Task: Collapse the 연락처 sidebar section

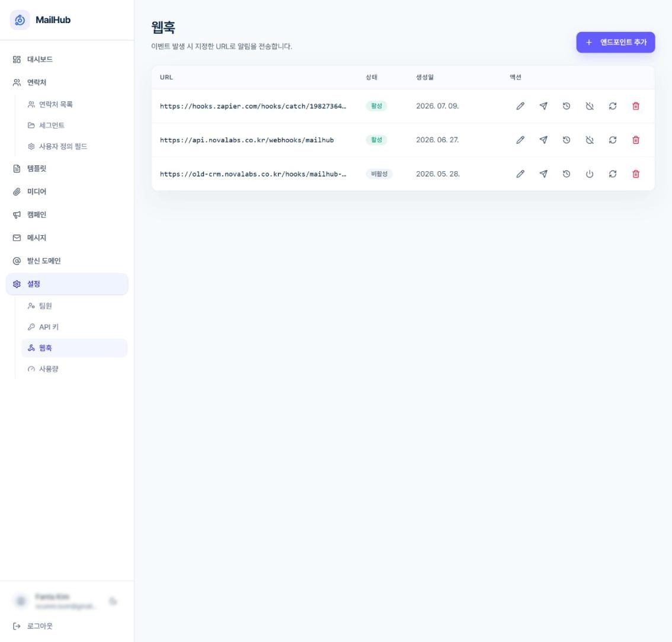Action: pyautogui.click(x=67, y=82)
